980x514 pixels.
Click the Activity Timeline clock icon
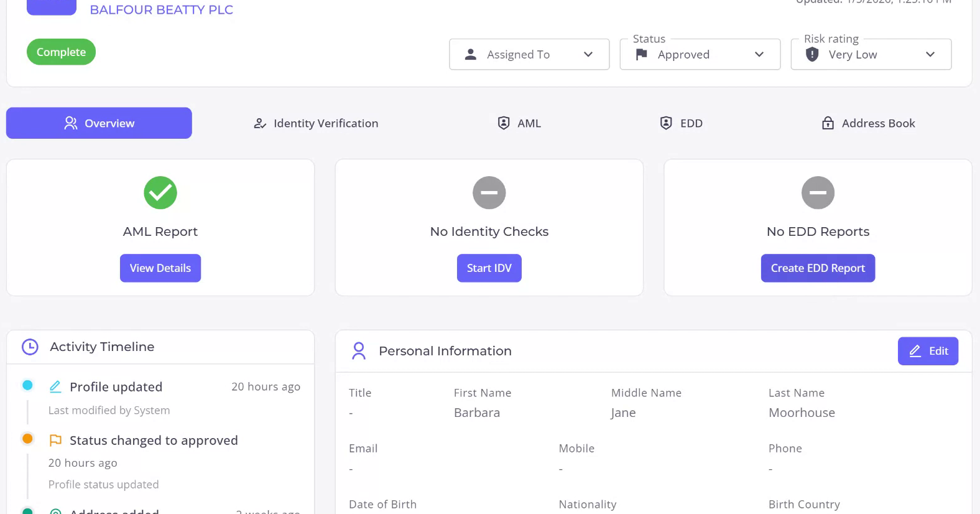(30, 347)
